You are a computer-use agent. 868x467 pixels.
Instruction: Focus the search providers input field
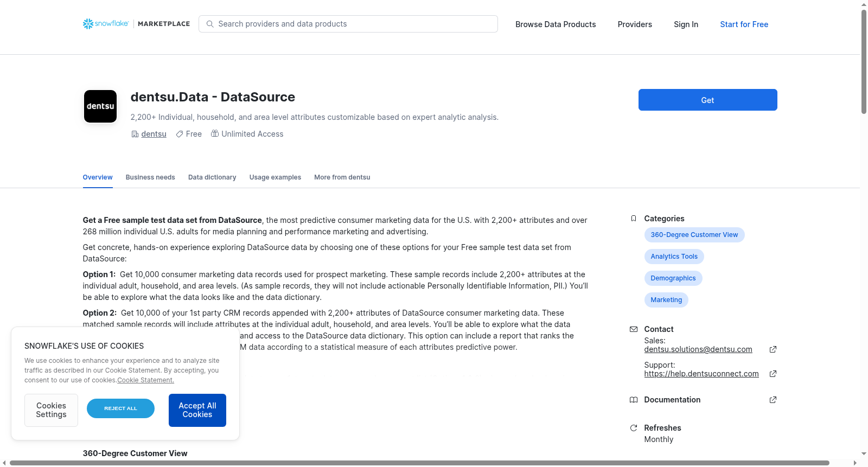pyautogui.click(x=348, y=24)
